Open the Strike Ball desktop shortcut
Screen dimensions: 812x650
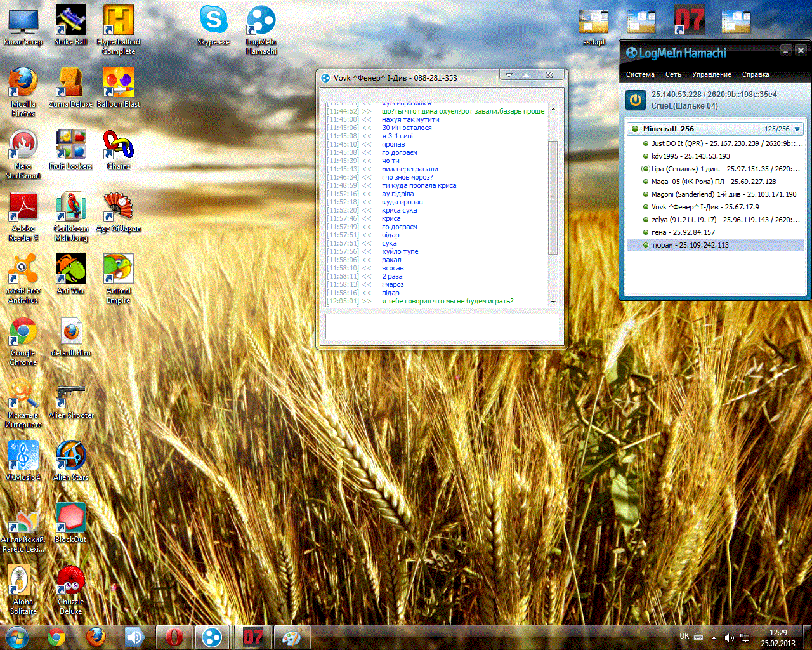click(71, 27)
